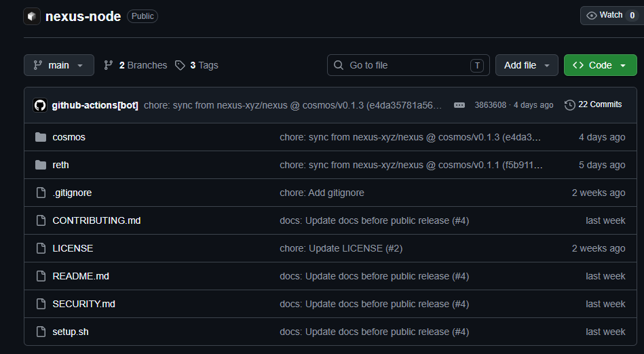
Task: Click the Watch button
Action: 612,16
